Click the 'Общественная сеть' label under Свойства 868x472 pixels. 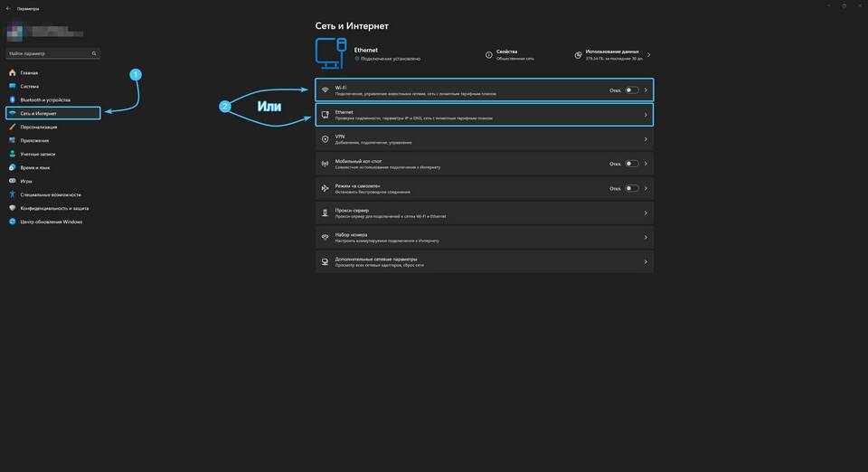coord(514,59)
